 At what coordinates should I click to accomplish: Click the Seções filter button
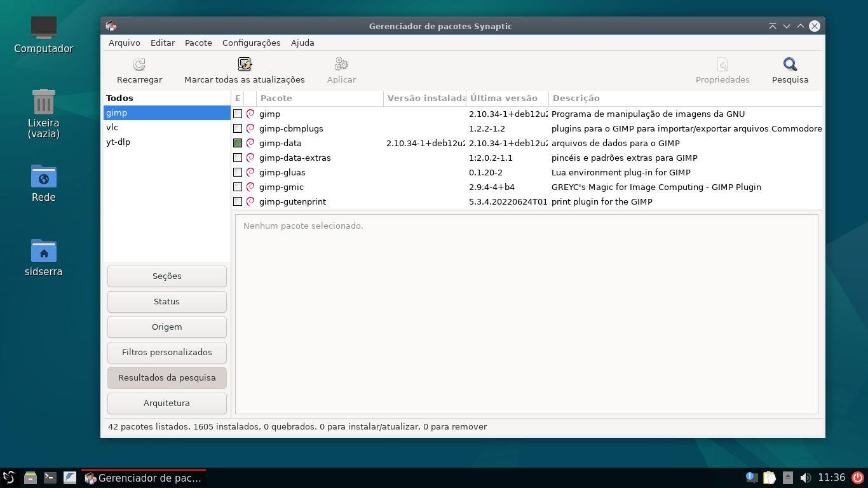[166, 276]
